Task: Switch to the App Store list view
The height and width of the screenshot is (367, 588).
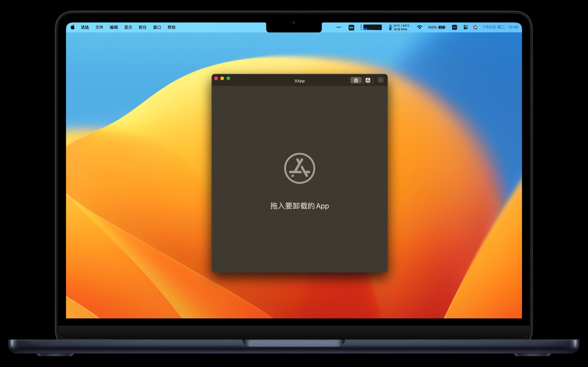Action: pyautogui.click(x=368, y=80)
